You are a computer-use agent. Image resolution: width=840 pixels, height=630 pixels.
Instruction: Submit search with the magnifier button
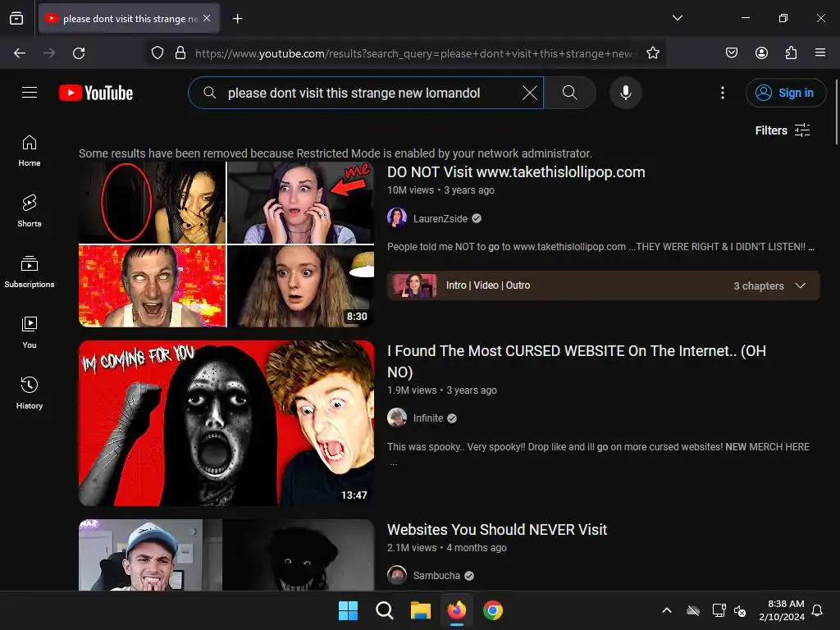click(569, 93)
